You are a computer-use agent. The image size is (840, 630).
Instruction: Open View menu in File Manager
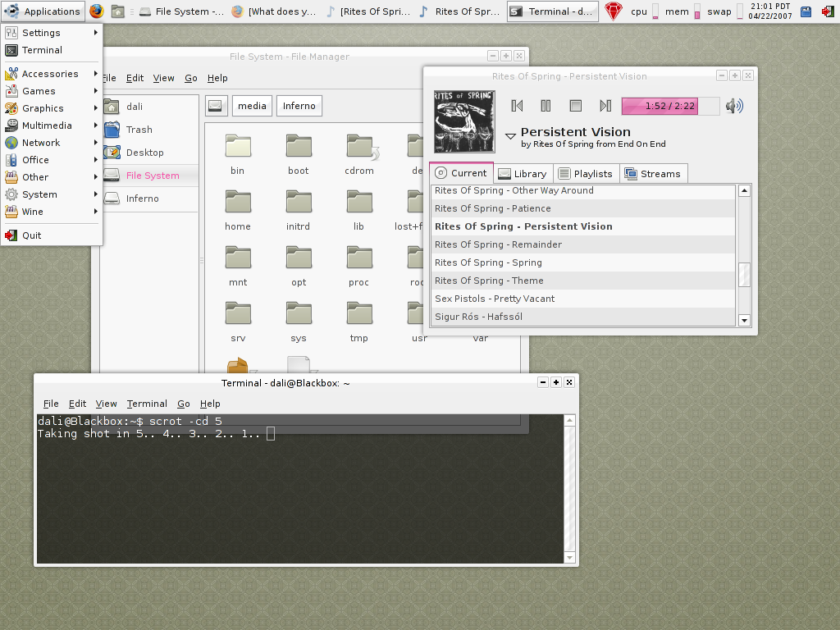point(163,78)
